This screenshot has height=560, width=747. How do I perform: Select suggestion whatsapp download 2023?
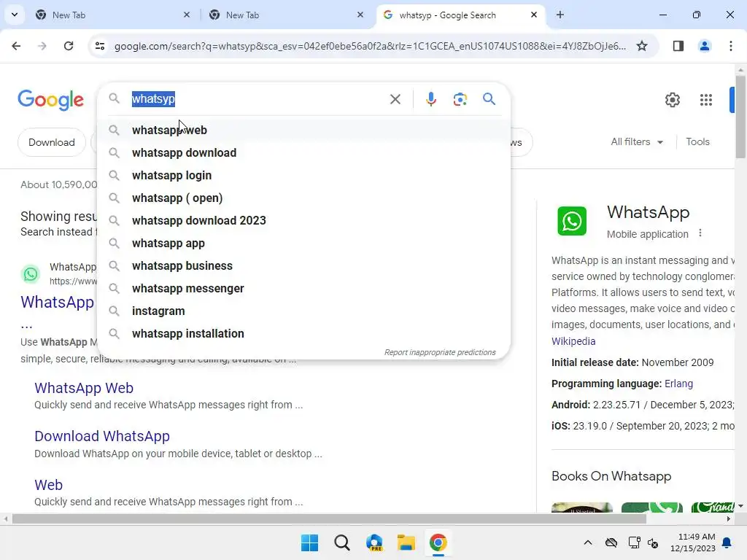click(303, 220)
